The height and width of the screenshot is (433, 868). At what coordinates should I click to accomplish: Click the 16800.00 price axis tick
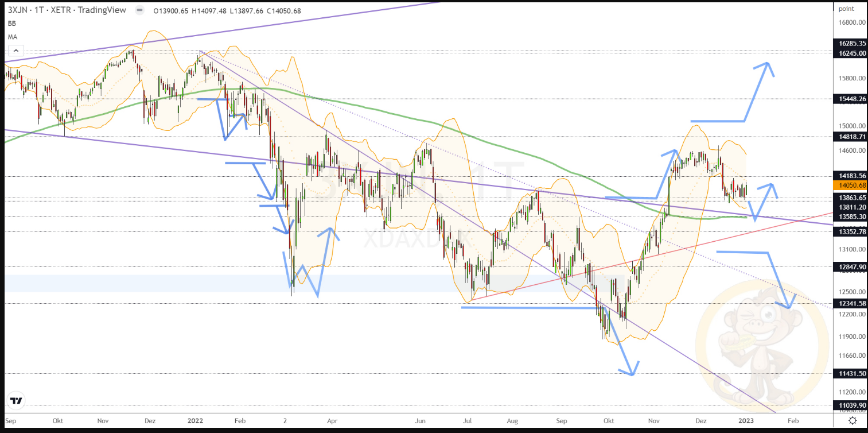pyautogui.click(x=851, y=23)
